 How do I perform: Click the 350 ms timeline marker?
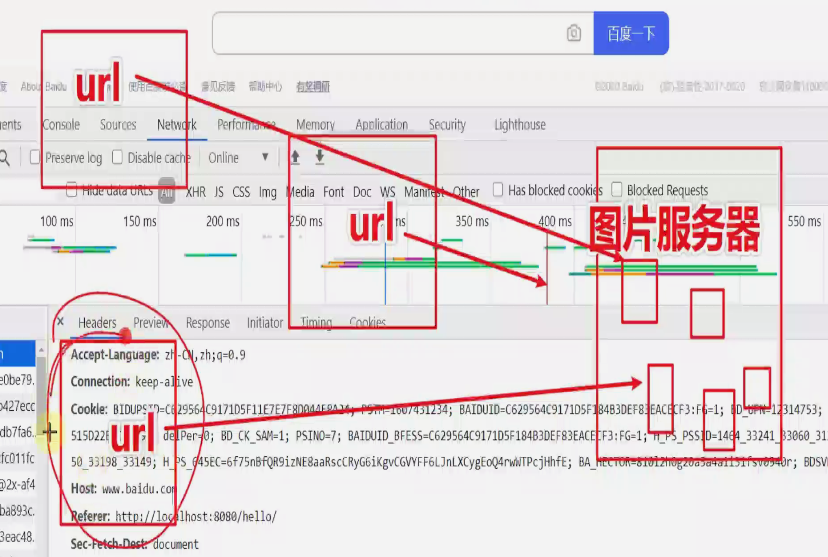pyautogui.click(x=472, y=221)
